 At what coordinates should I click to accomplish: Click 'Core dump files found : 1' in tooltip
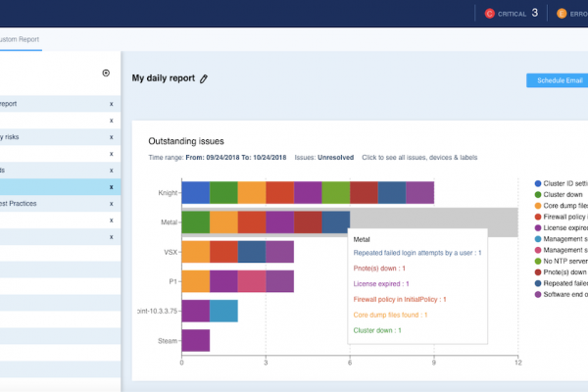click(390, 315)
